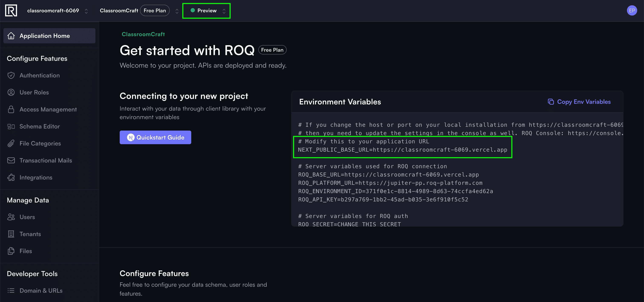Click the ROQ logo icon
The image size is (644, 302).
coord(11,10)
